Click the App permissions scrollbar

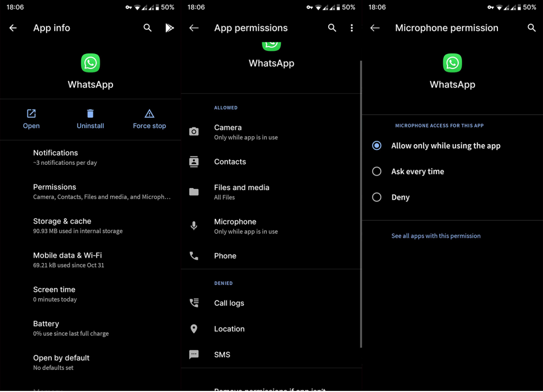361,204
